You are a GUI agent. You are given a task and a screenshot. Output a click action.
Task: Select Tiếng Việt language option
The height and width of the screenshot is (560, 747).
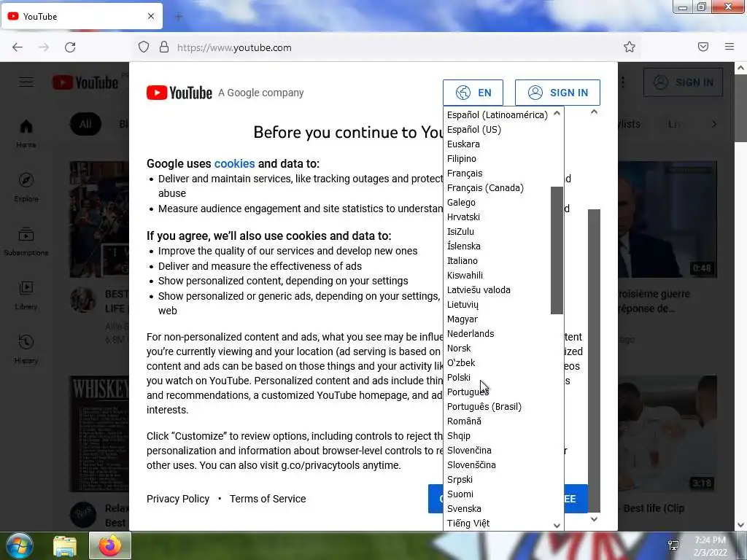click(x=497, y=523)
